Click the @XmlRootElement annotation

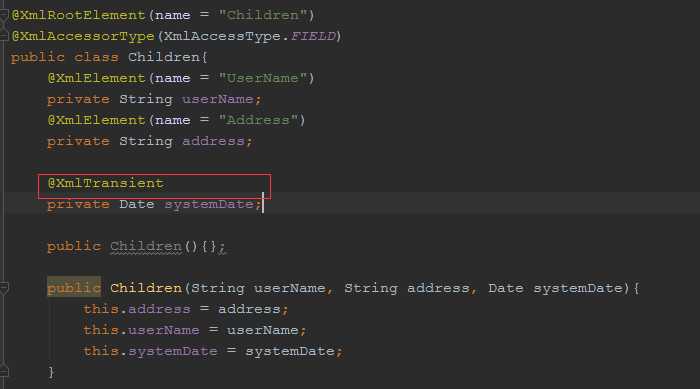[79, 15]
